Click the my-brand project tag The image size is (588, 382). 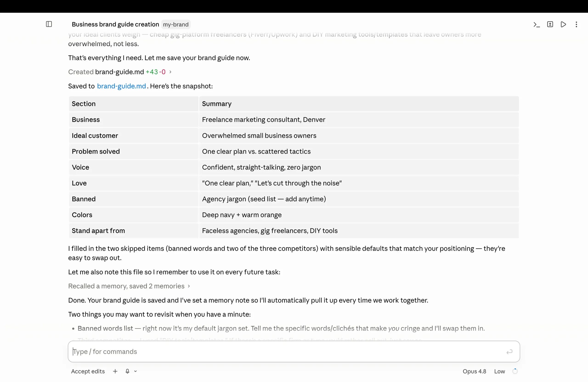176,24
